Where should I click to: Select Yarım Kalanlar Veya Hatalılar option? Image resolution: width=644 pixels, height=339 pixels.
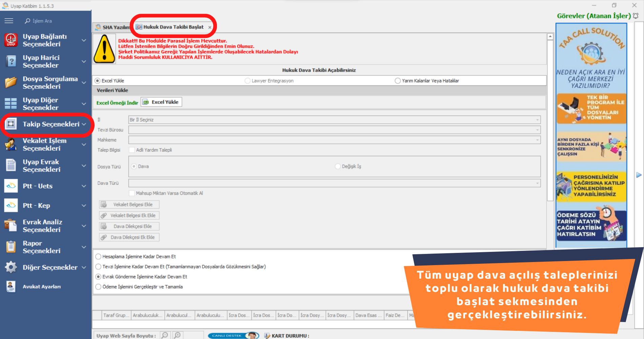tap(398, 81)
